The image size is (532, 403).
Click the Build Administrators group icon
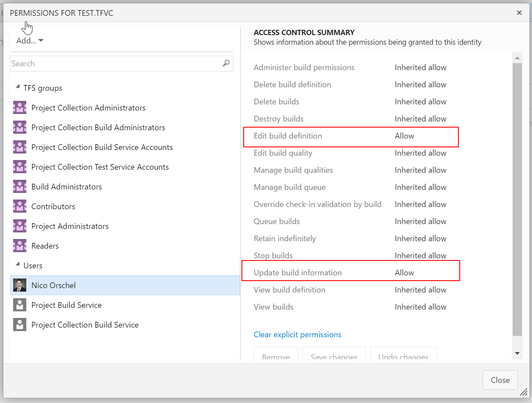pos(20,187)
